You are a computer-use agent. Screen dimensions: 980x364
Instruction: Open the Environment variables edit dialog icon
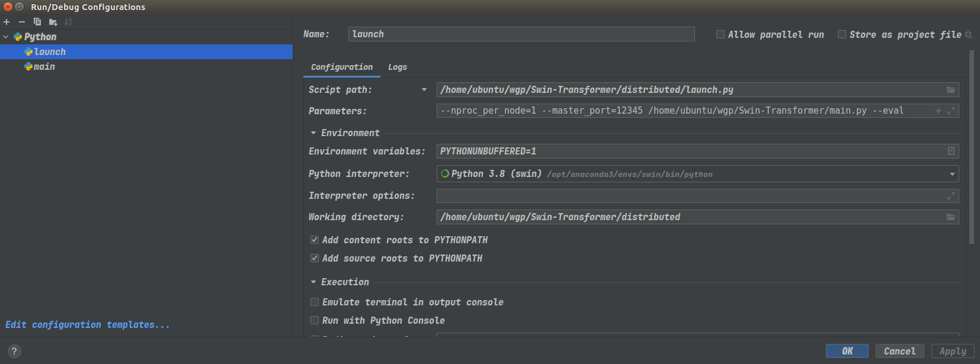point(951,152)
